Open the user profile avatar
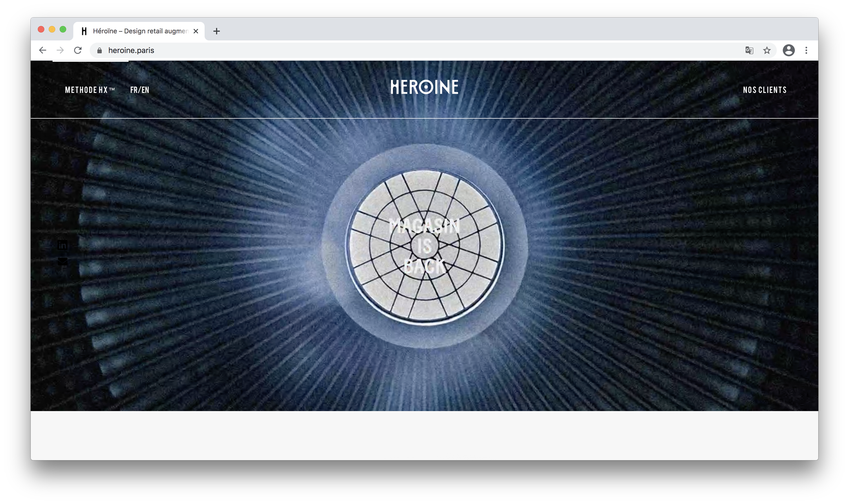 [788, 50]
